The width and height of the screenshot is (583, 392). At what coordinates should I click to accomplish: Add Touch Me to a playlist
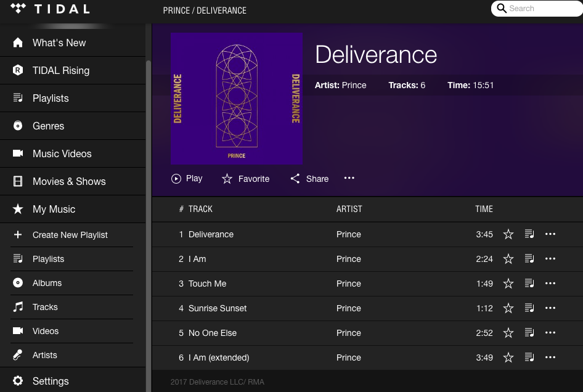pyautogui.click(x=529, y=284)
